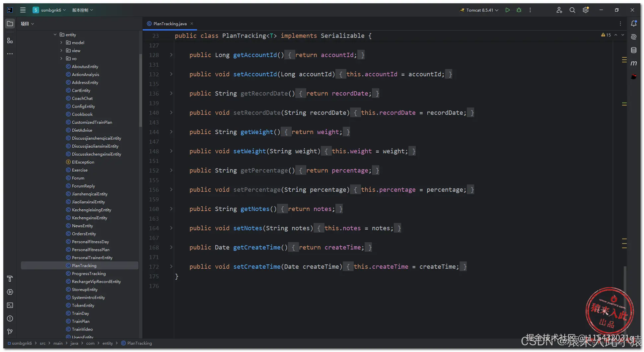Open the Build hammer tool window
This screenshot has height=352, width=644.
click(x=10, y=279)
